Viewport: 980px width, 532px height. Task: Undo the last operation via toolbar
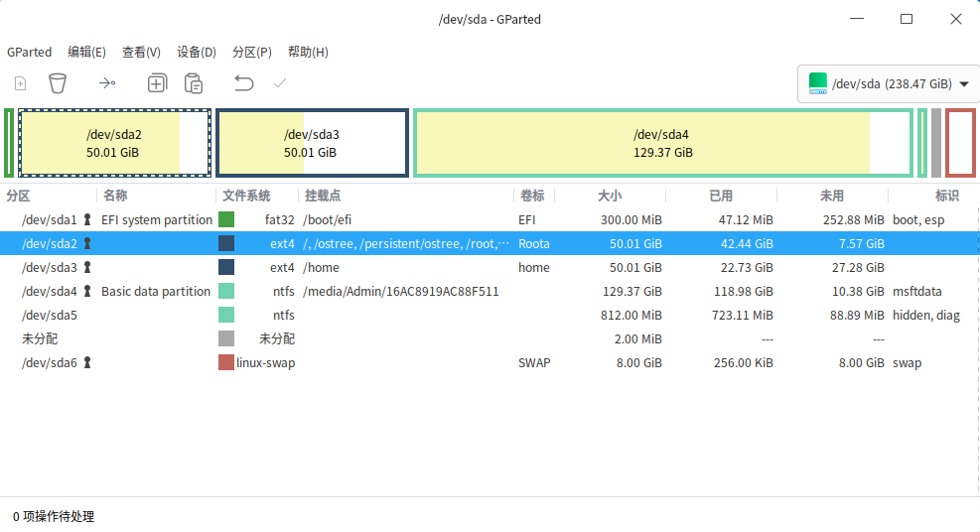(243, 83)
